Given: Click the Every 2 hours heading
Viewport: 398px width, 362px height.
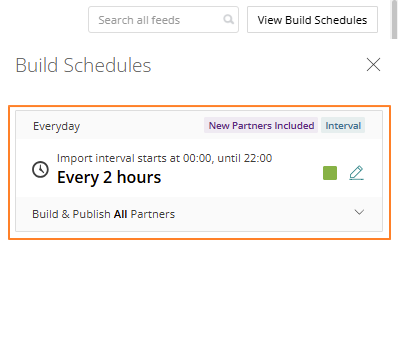Looking at the screenshot, I should 109,177.
